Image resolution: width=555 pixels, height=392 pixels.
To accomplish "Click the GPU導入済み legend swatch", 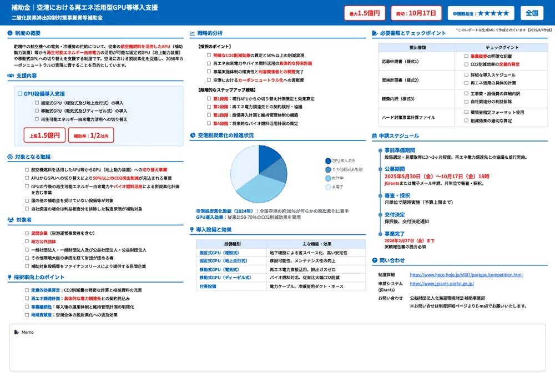I will click(x=328, y=161).
